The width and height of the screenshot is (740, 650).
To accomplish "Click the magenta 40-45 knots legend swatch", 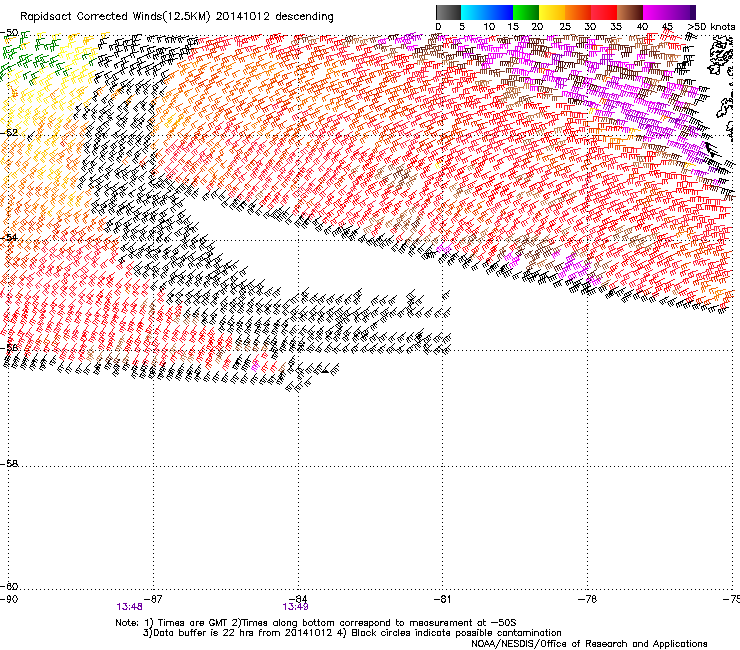I will tap(656, 12).
